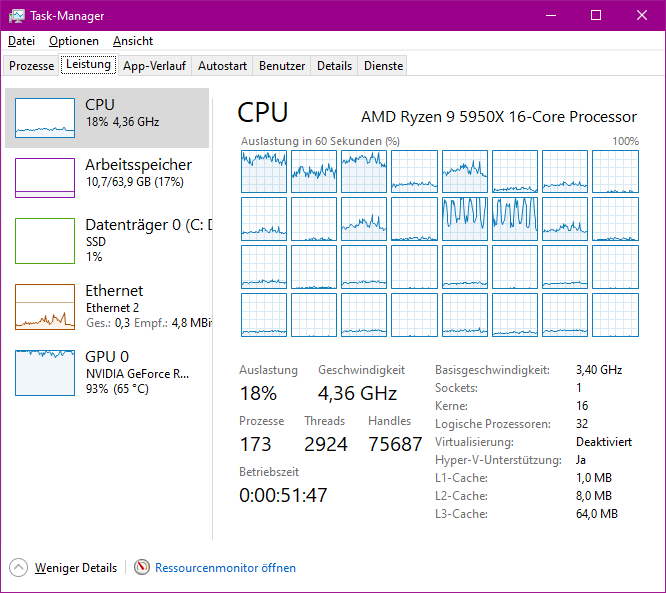Click the Sockets label

click(x=456, y=388)
